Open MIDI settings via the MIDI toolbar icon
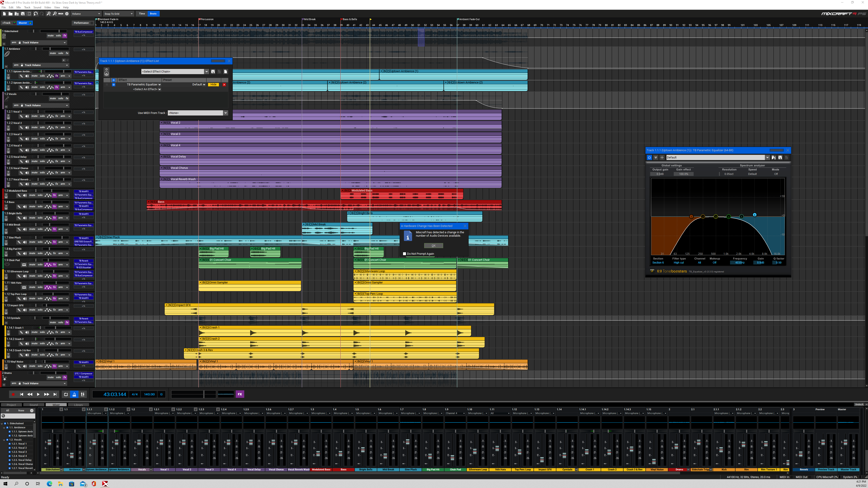The image size is (868, 488). [61, 14]
